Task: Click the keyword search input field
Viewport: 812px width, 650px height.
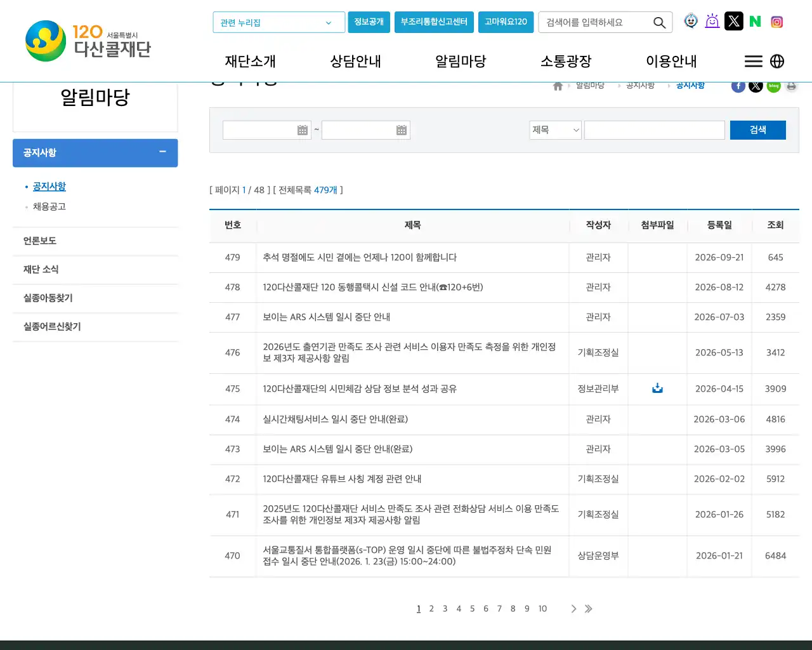Action: (x=655, y=130)
